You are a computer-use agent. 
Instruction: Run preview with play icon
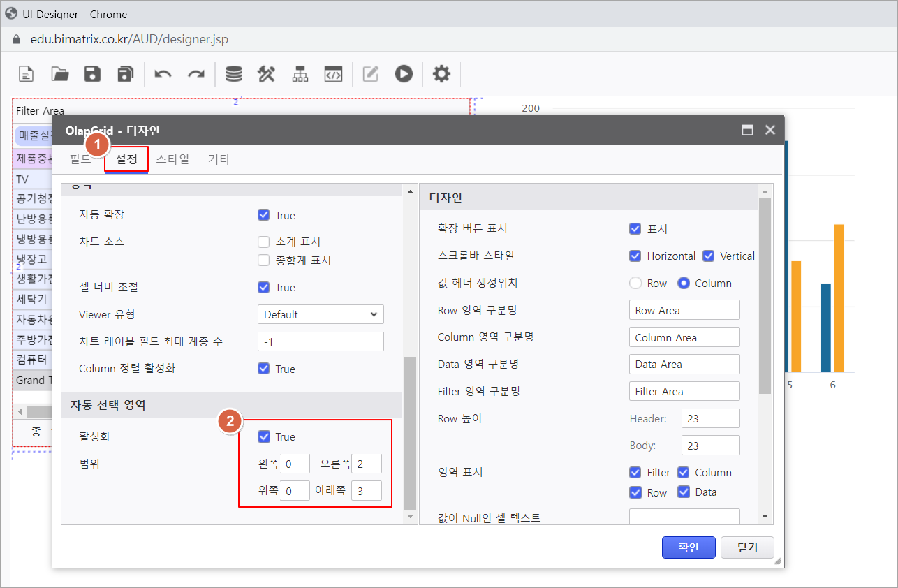(x=404, y=73)
